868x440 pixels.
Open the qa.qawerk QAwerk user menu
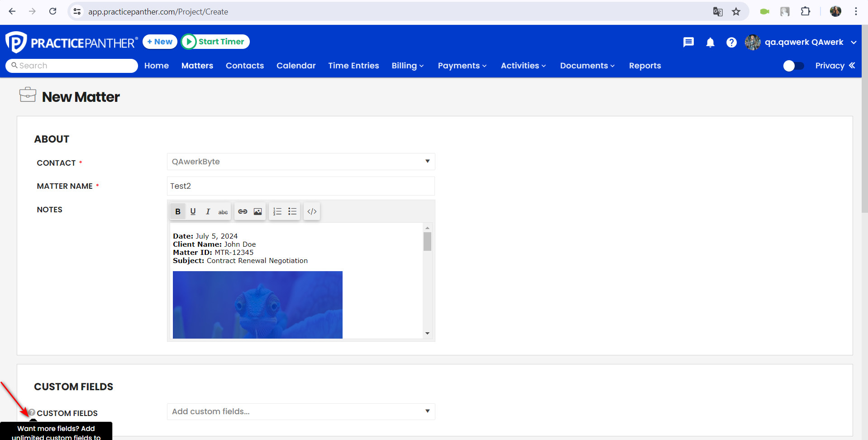801,42
